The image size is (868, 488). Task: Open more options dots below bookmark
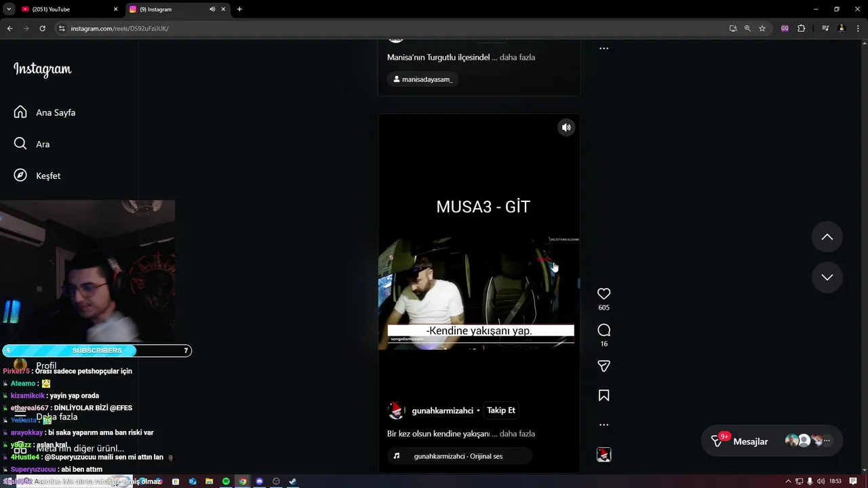[604, 425]
